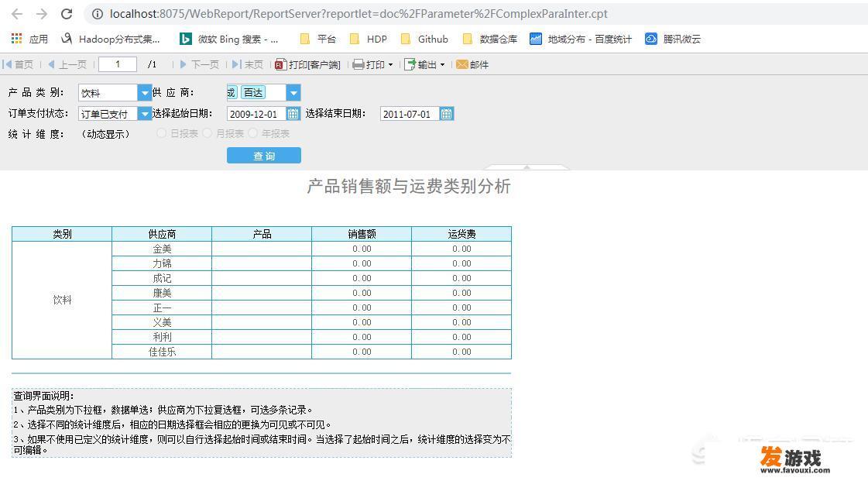
Task: Click the 运货费 column header
Action: click(461, 234)
